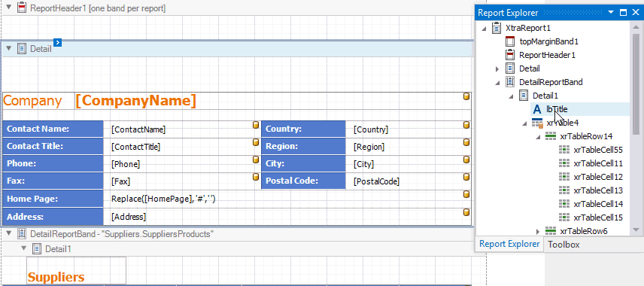Select the Phone: header cell
This screenshot has width=644, height=286.
pos(53,163)
